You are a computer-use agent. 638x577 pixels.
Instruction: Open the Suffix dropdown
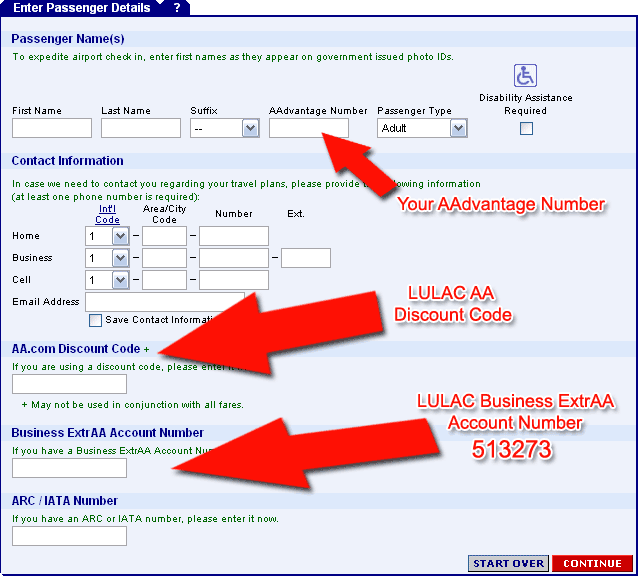(x=225, y=129)
